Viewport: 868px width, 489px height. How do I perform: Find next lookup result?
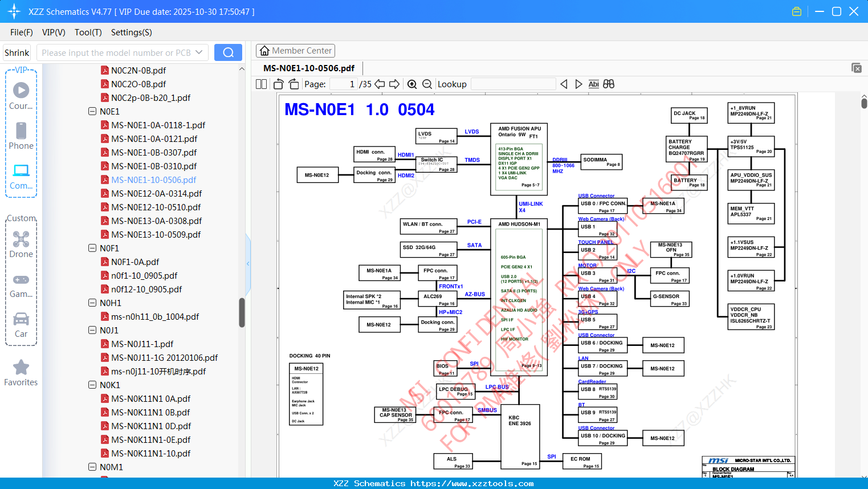(578, 84)
